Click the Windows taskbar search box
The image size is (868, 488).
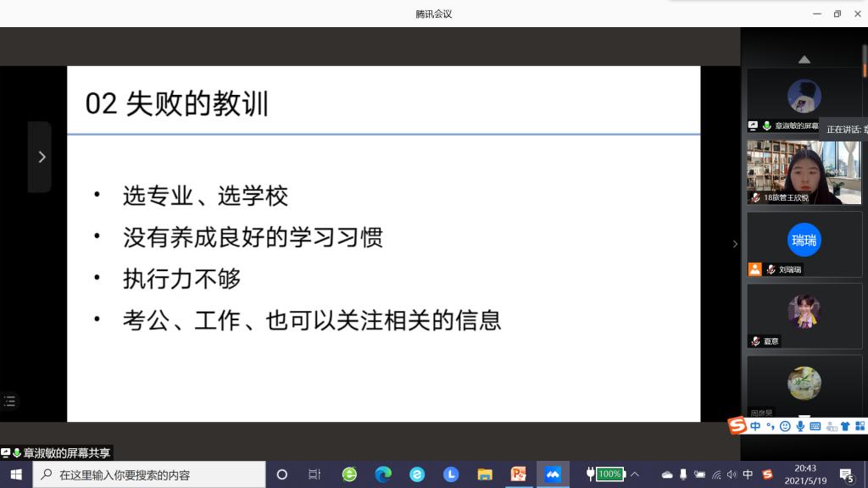(149, 474)
